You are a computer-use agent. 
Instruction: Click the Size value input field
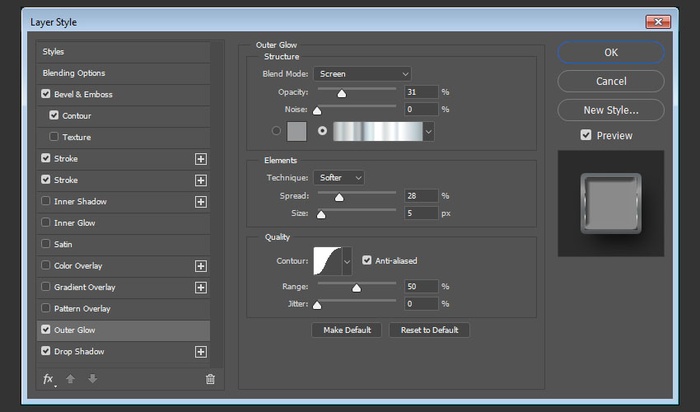pos(421,213)
